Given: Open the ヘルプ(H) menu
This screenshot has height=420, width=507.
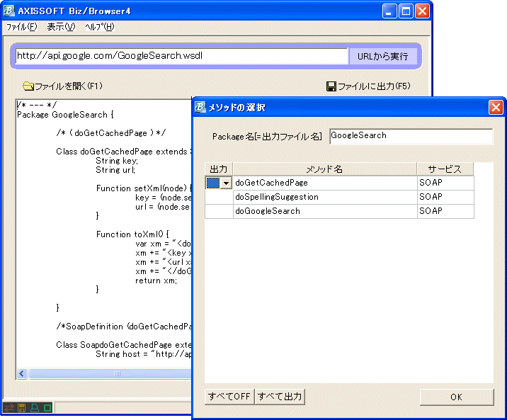Looking at the screenshot, I should [99, 27].
